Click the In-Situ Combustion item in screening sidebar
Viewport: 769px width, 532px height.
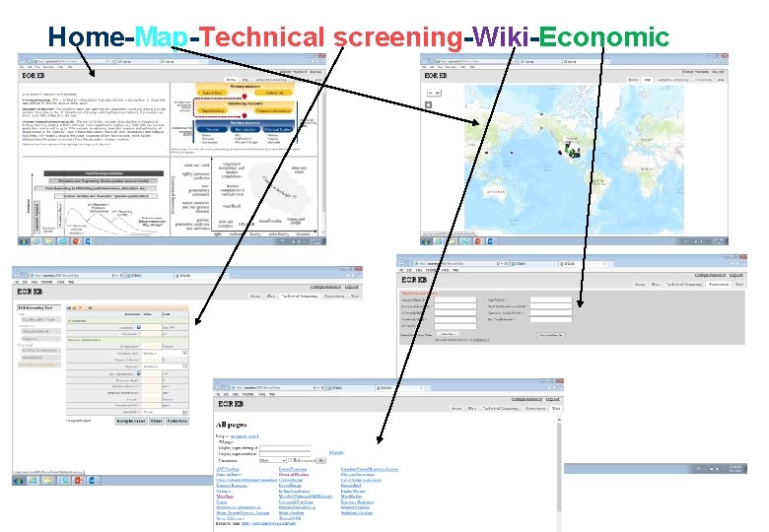(x=41, y=351)
